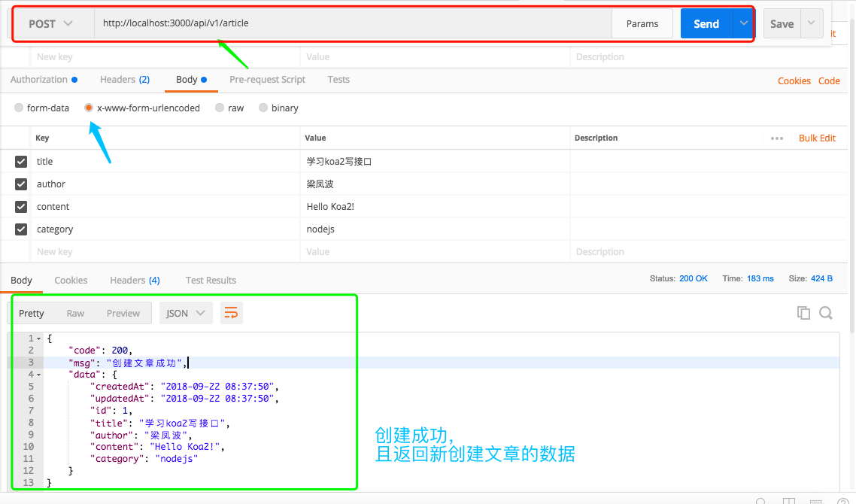Select the Pretty response view
856x504 pixels.
[31, 313]
